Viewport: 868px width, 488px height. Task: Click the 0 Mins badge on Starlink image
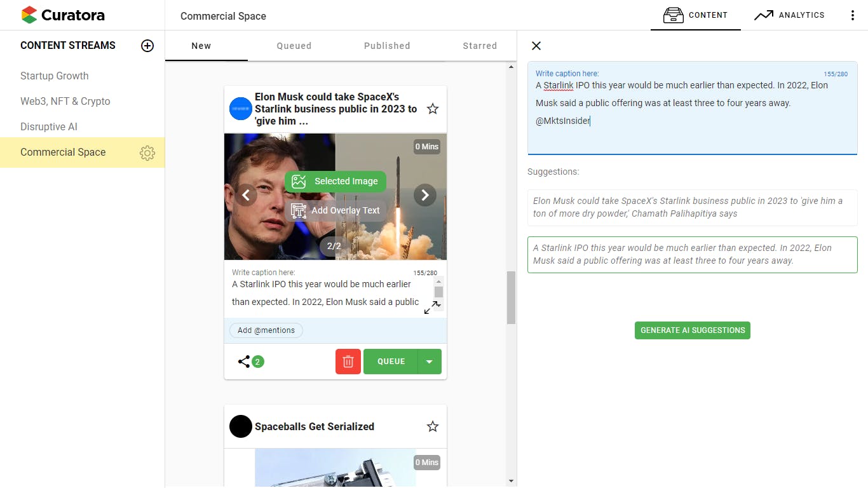click(x=427, y=146)
